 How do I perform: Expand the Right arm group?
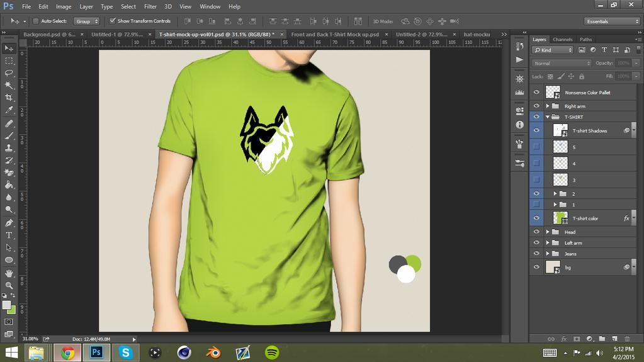tap(548, 106)
